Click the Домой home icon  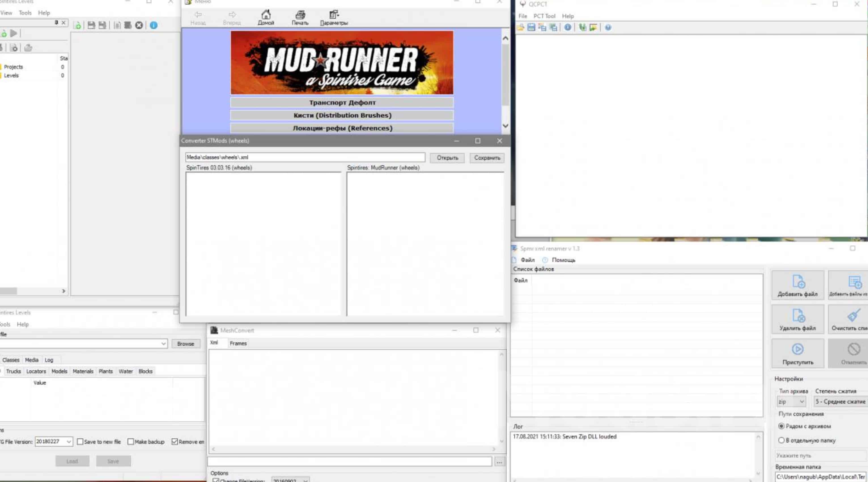[x=266, y=17]
